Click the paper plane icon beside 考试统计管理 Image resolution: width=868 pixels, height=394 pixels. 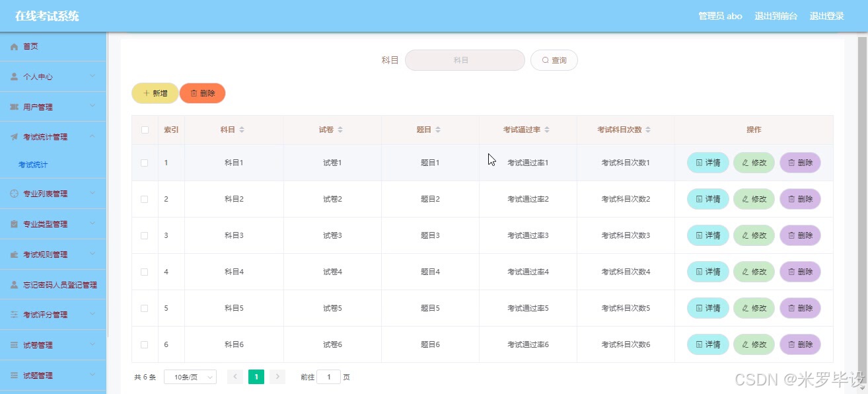15,138
